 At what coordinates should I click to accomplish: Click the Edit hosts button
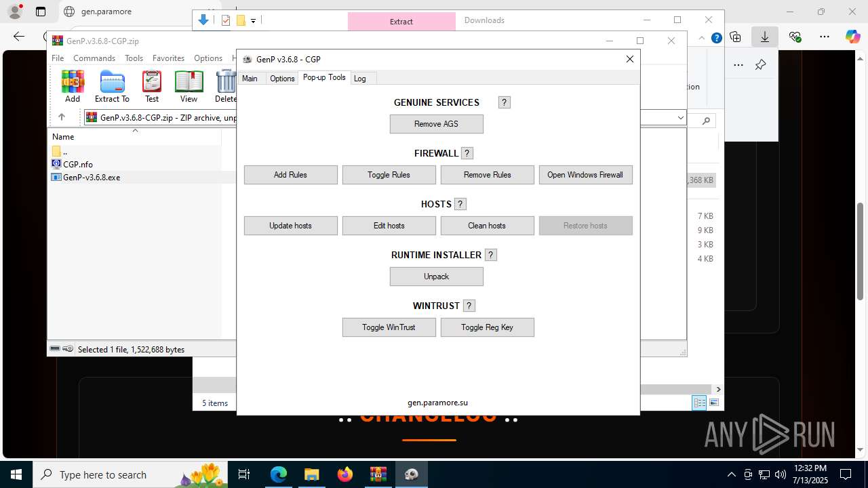[x=389, y=226]
